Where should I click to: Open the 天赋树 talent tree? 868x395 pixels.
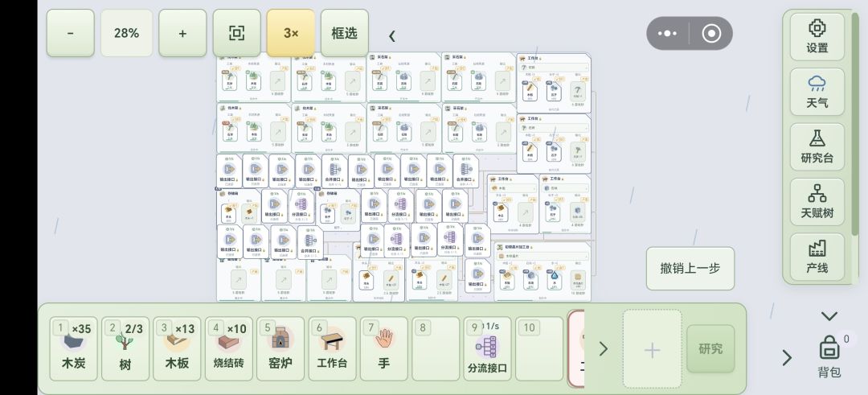coord(817,202)
